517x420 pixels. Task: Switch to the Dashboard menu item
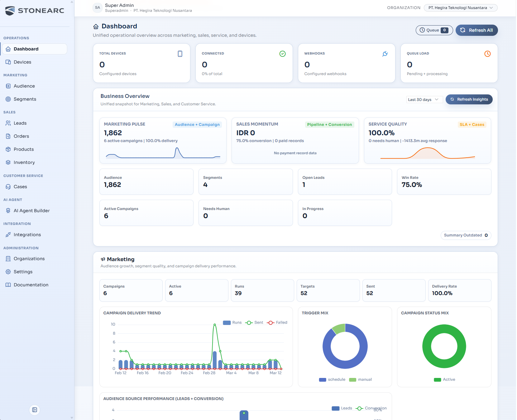26,49
